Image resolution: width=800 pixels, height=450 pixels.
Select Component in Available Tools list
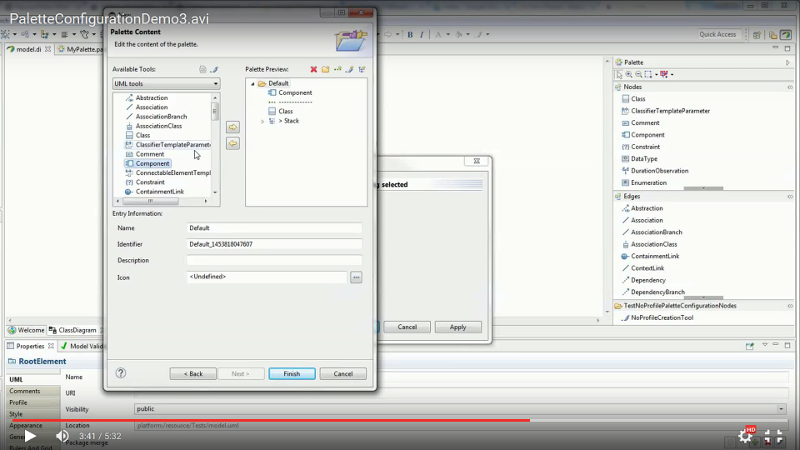[x=152, y=164]
